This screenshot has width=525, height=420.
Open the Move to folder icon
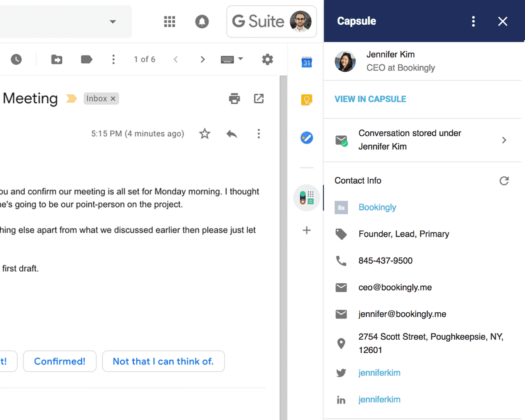[57, 59]
